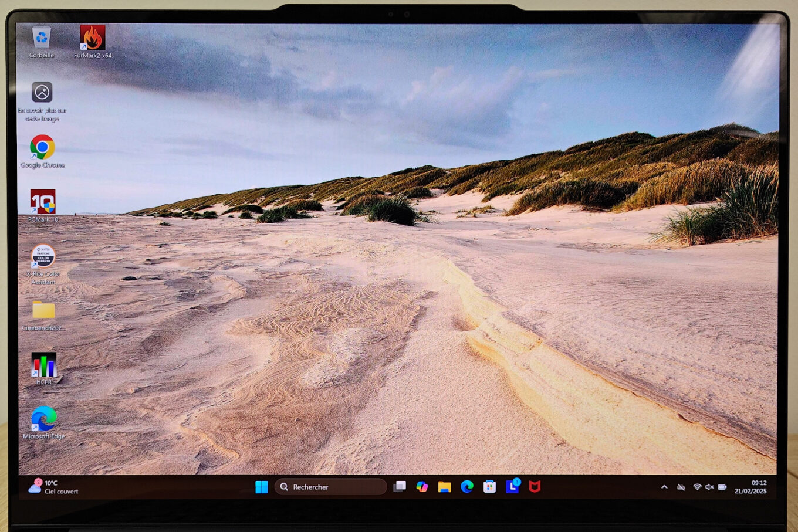The image size is (798, 532).
Task: Open the Corbeille recycle bin icon
Action: 41,38
